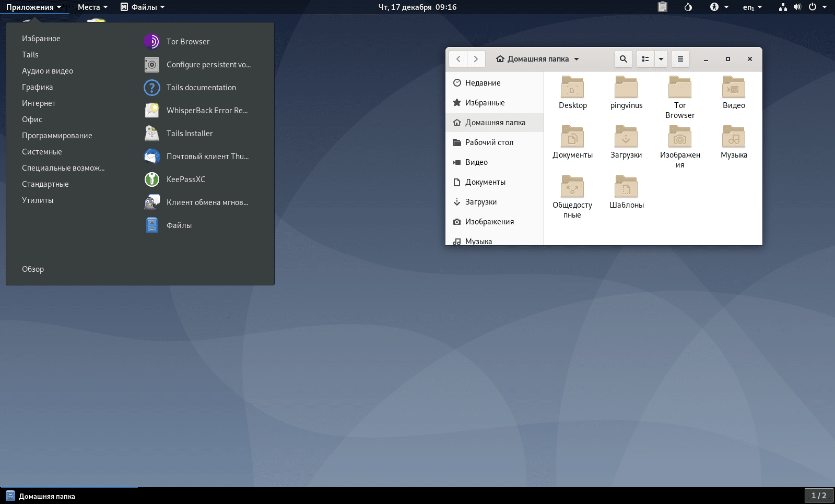Open the Места menu

click(x=92, y=7)
